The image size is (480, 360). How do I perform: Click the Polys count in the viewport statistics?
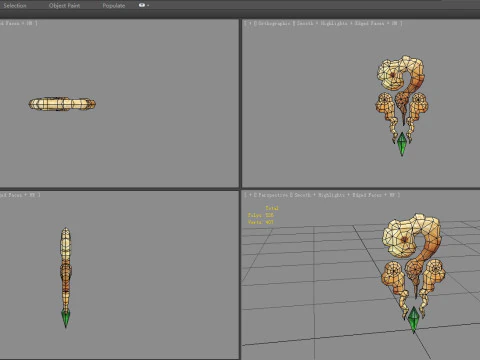(261, 215)
